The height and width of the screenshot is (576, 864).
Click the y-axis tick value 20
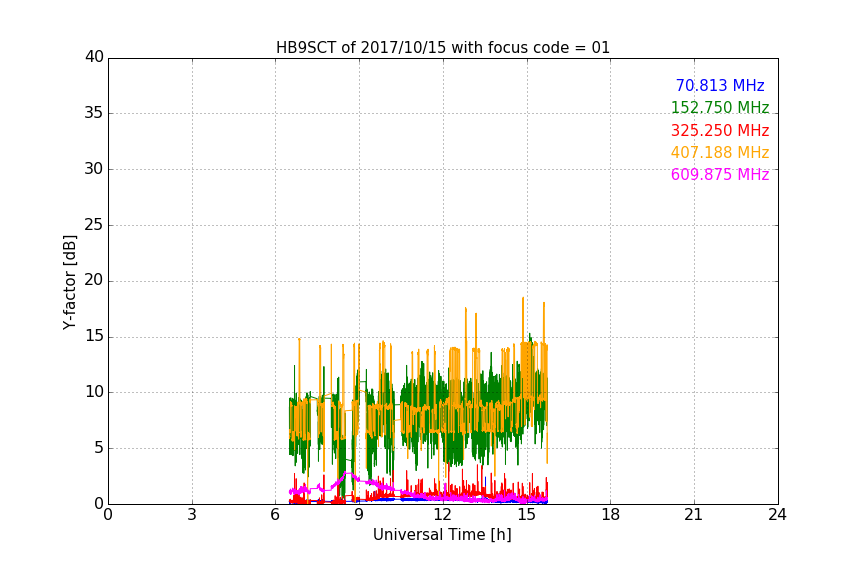click(94, 280)
